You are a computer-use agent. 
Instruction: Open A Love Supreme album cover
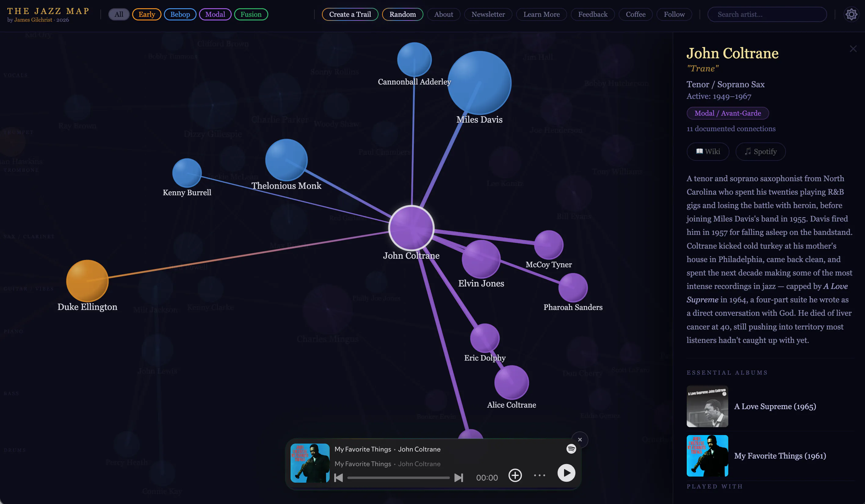click(707, 406)
